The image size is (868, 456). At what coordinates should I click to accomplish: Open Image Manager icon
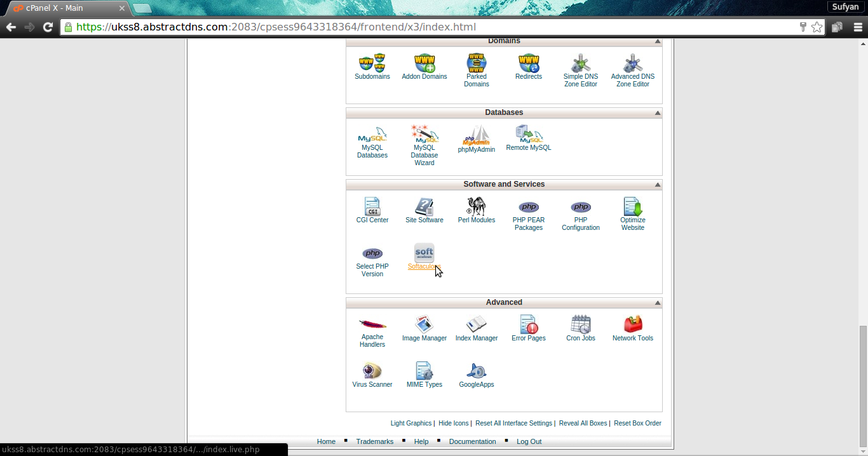point(424,325)
